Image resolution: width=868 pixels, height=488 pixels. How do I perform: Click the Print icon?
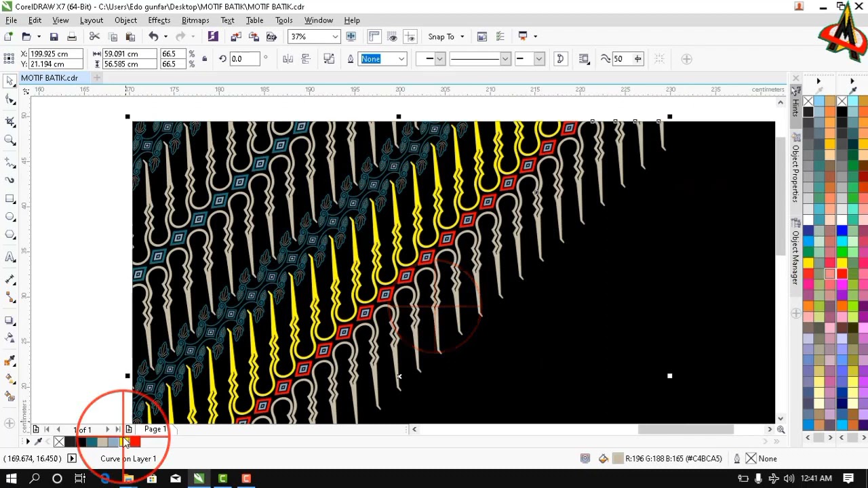(72, 37)
